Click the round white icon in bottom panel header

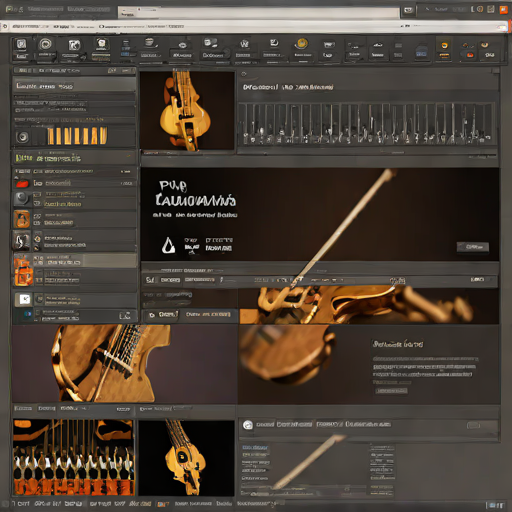pos(247,425)
